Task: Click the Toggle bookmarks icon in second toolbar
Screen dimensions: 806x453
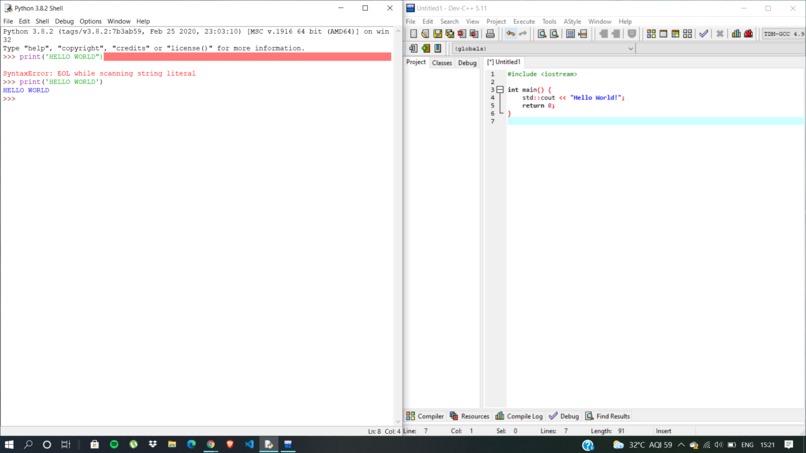Action: (437, 48)
